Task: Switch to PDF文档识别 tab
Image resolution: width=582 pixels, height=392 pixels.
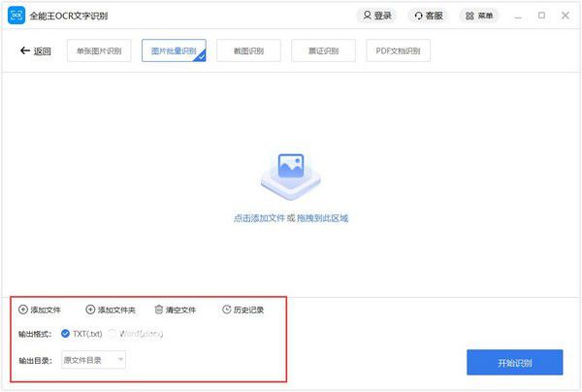Action: coord(399,50)
